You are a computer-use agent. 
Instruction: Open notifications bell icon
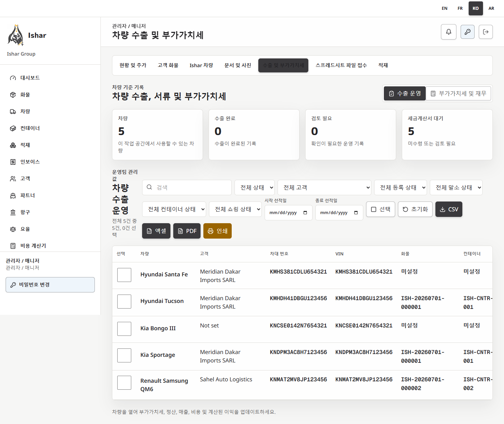(449, 32)
